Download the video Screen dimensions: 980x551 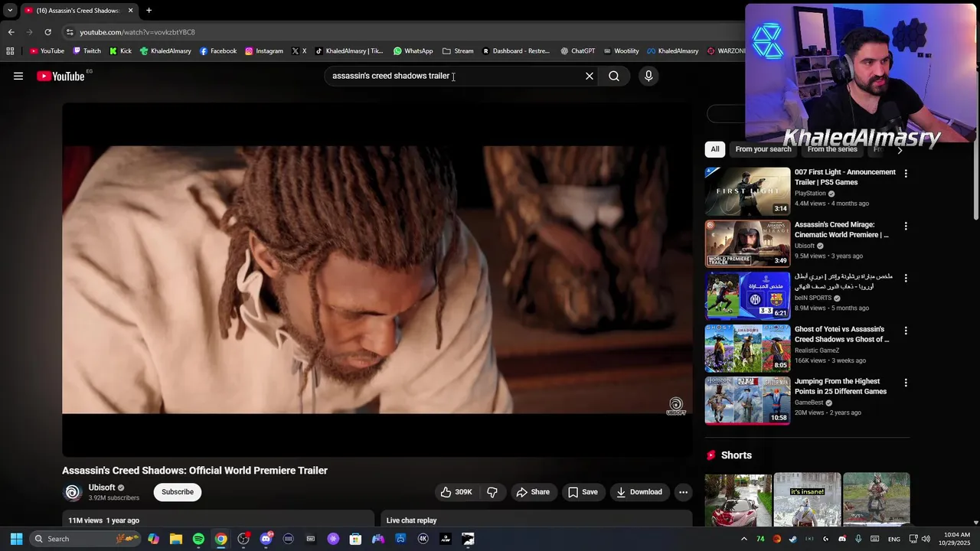(x=639, y=492)
